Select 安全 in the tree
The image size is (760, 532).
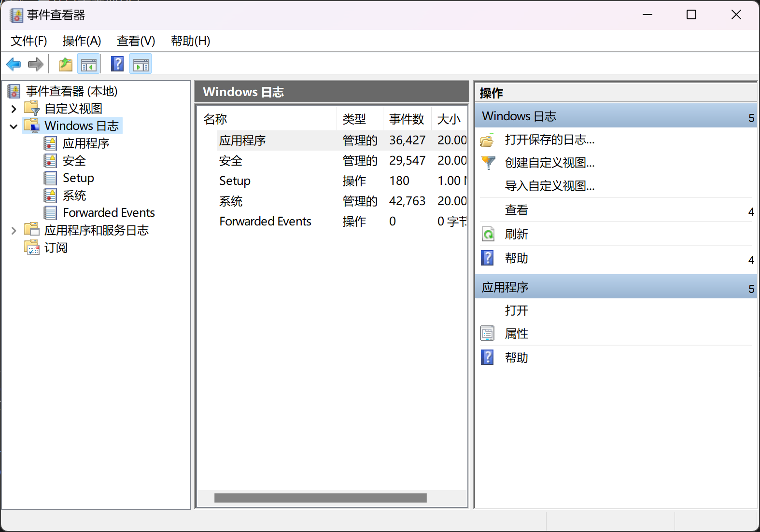[74, 161]
